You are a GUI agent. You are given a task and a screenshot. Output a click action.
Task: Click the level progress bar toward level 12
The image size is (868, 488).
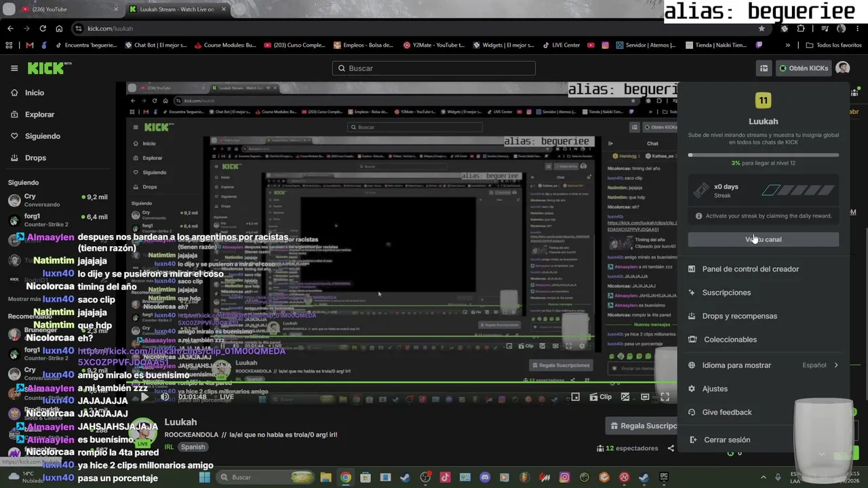point(764,155)
